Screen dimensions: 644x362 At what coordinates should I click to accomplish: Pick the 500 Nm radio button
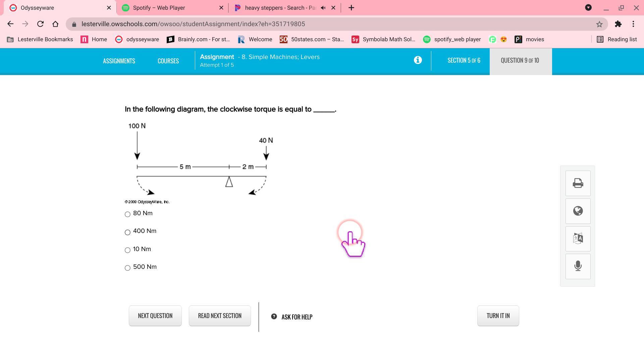(127, 268)
